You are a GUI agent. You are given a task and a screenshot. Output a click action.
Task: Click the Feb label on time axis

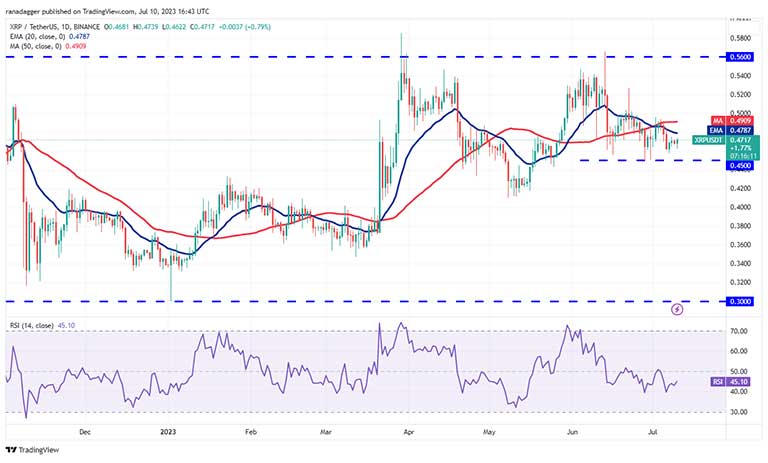click(251, 432)
